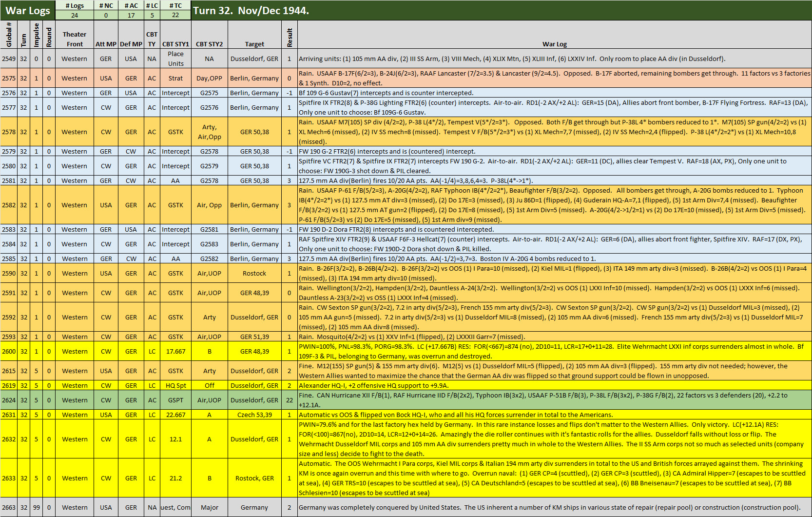
Task: Select the "GER 51,39" target cell
Action: [254, 337]
